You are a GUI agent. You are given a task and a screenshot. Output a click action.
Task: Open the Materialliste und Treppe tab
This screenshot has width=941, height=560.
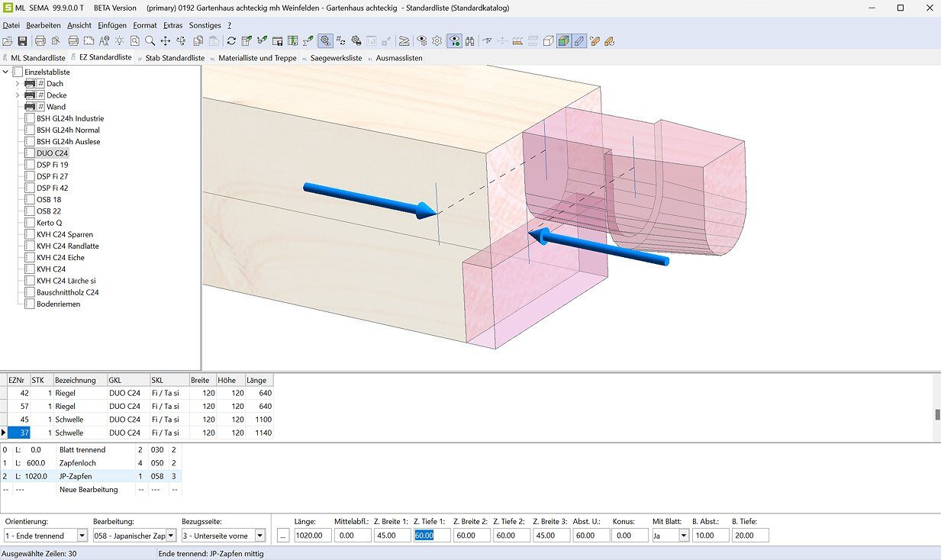[x=253, y=58]
